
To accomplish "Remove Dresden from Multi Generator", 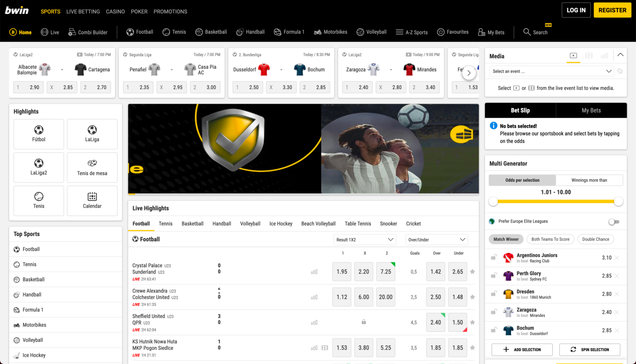I will click(x=617, y=294).
